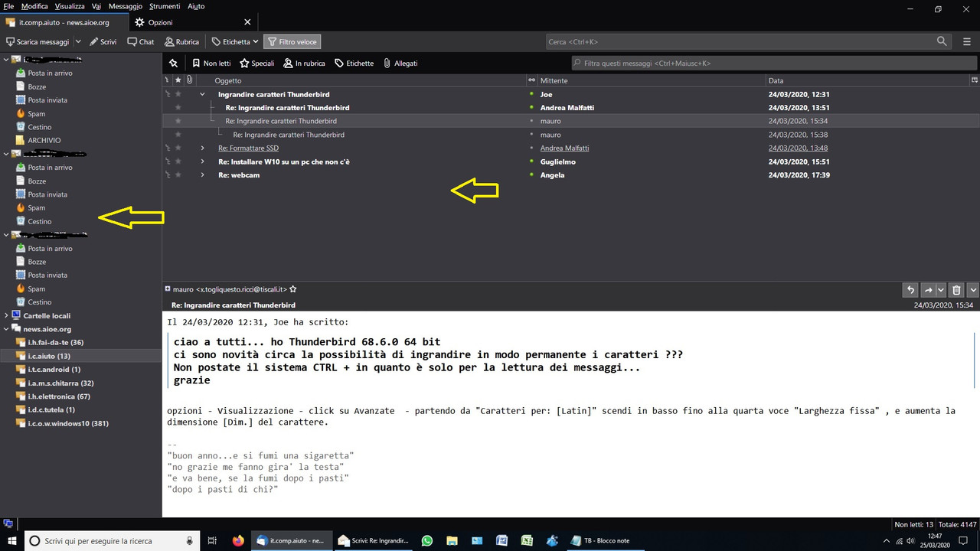Collapse the Ingrandire caratteri Thunderbird thread

pos(203,94)
